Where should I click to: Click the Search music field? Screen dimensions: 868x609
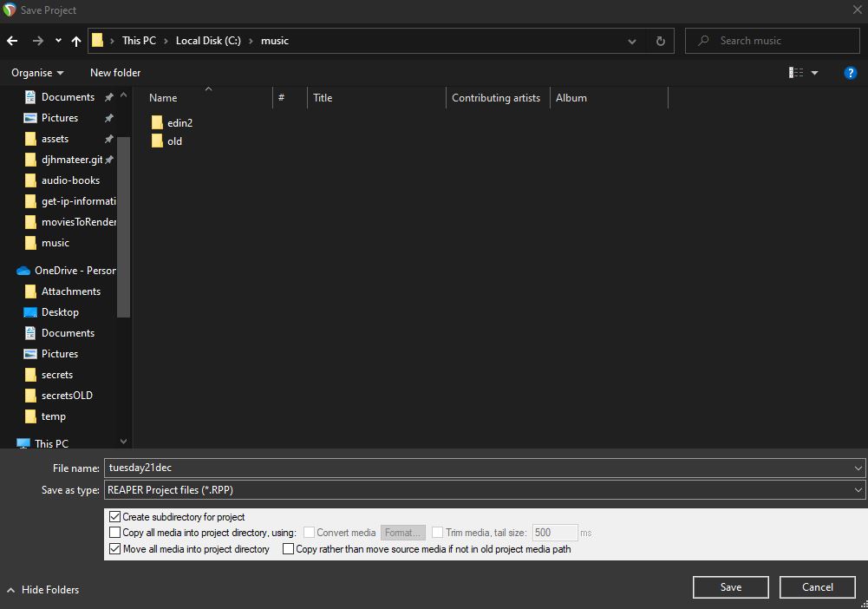tap(773, 41)
